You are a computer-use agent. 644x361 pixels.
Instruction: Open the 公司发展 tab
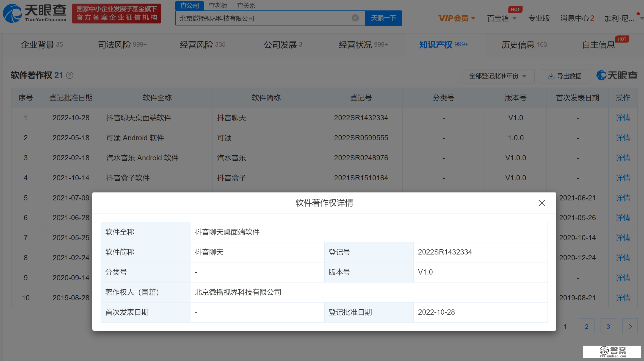point(283,44)
